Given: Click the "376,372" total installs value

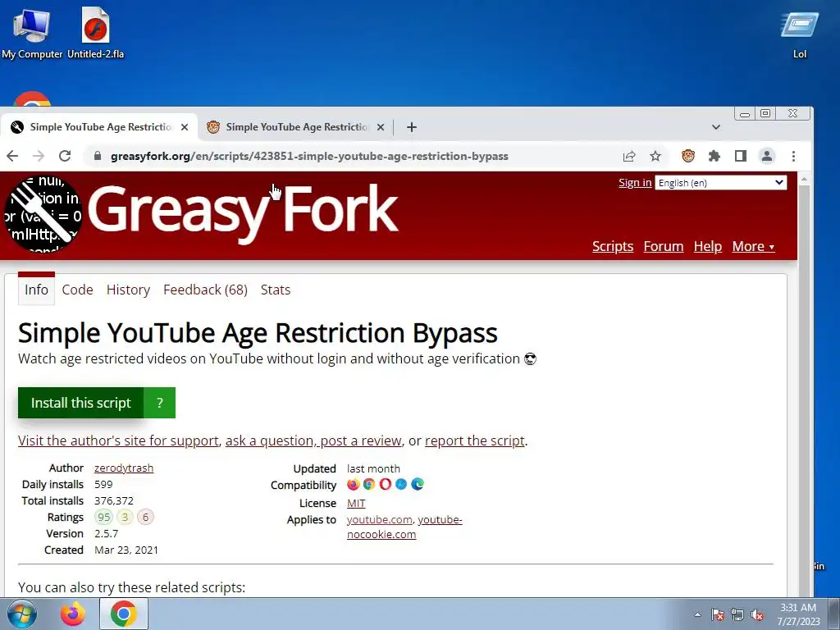Looking at the screenshot, I should tap(114, 501).
